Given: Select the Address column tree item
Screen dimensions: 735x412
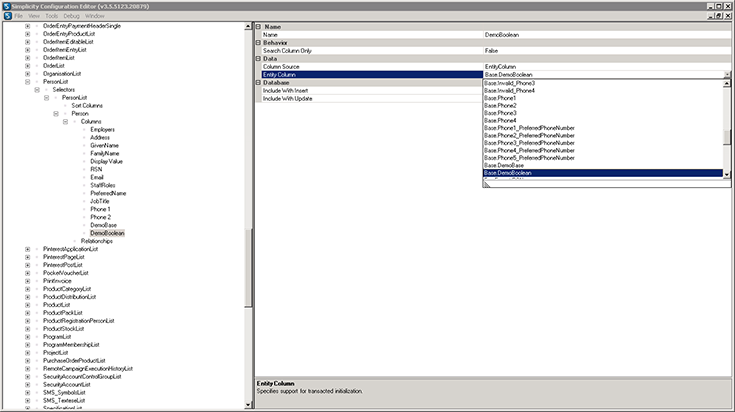Looking at the screenshot, I should [100, 137].
